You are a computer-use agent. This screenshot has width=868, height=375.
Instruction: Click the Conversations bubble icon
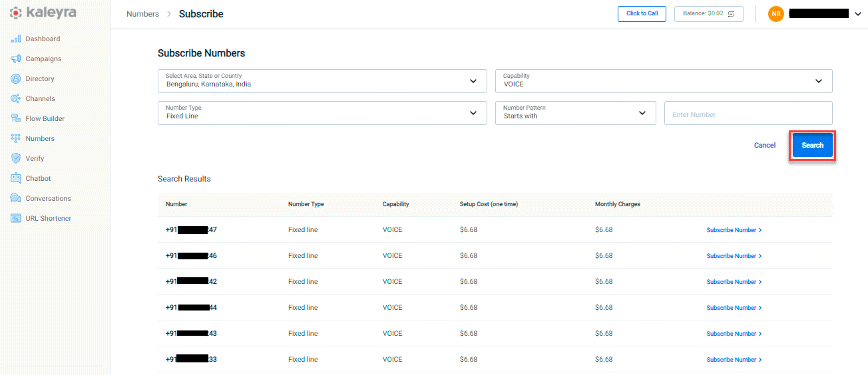[x=16, y=198]
